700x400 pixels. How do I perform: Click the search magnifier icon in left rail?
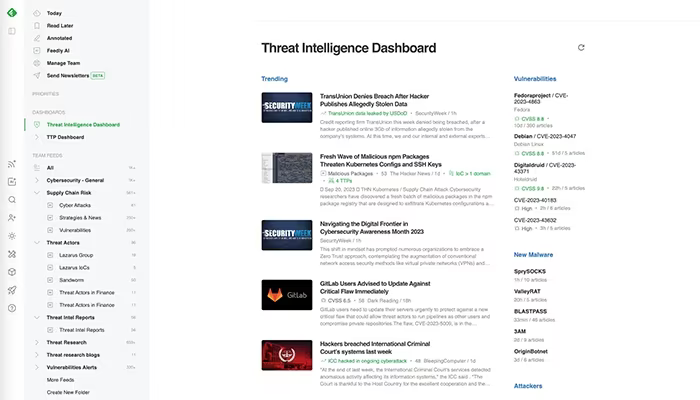(12, 200)
